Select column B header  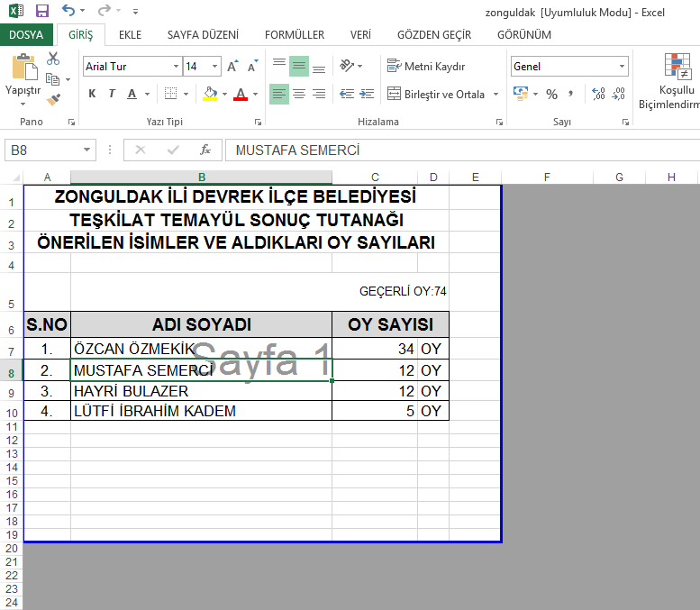tap(201, 178)
